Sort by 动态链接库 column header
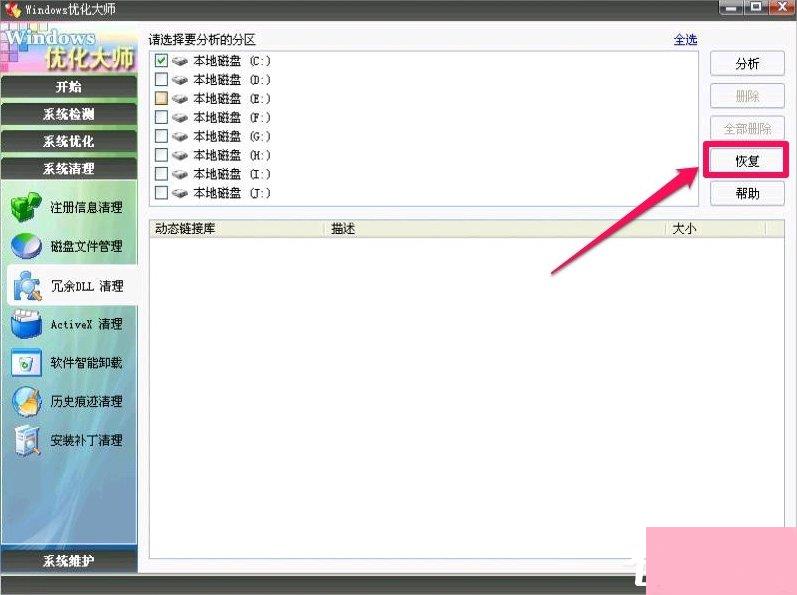The width and height of the screenshot is (797, 595). click(x=237, y=229)
